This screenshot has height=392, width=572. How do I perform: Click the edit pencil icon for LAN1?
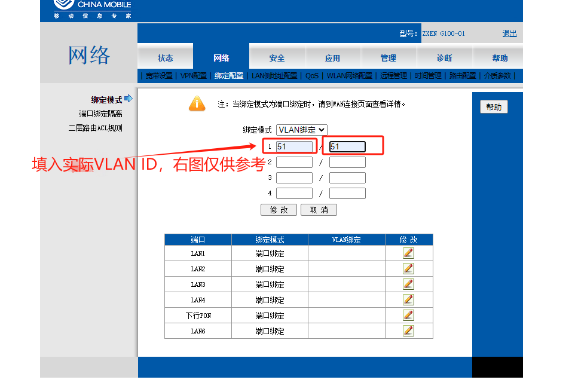click(x=408, y=253)
